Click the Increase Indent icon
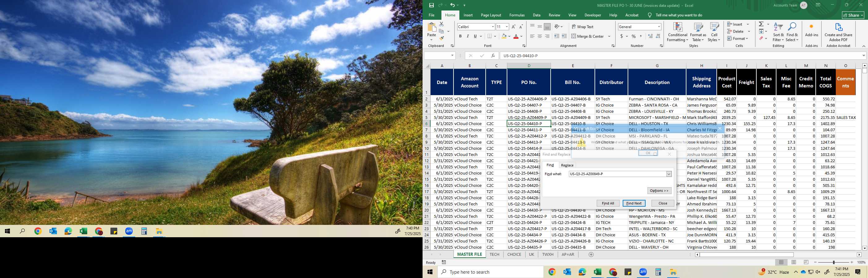The image size is (868, 278). click(x=564, y=36)
